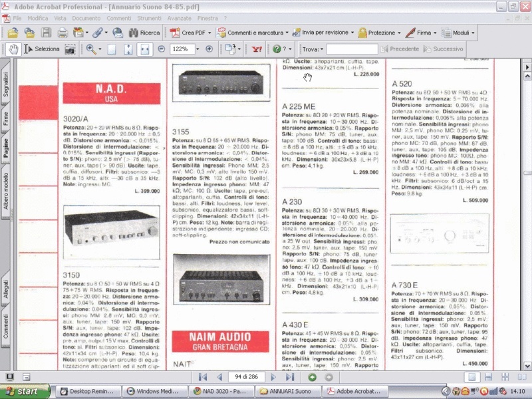Click the Windows start button
Screen dimensions: 532x399
(x=25, y=391)
